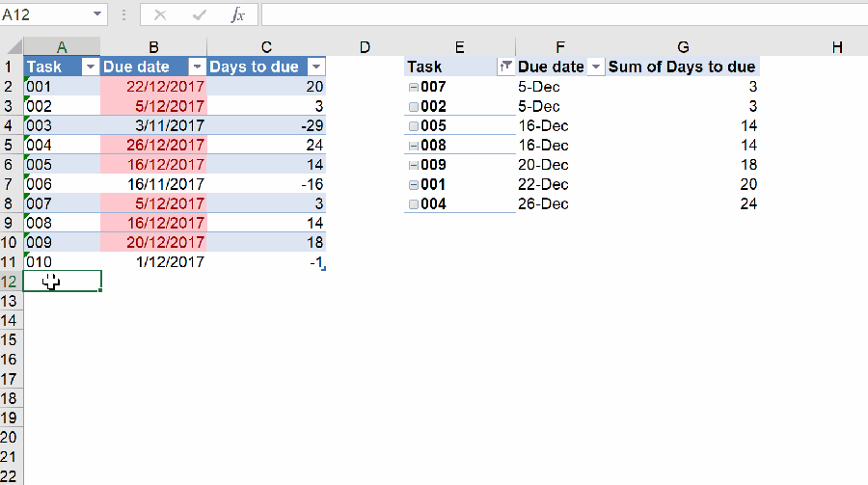The image size is (868, 485).
Task: Click inside the formula bar input
Action: [559, 15]
